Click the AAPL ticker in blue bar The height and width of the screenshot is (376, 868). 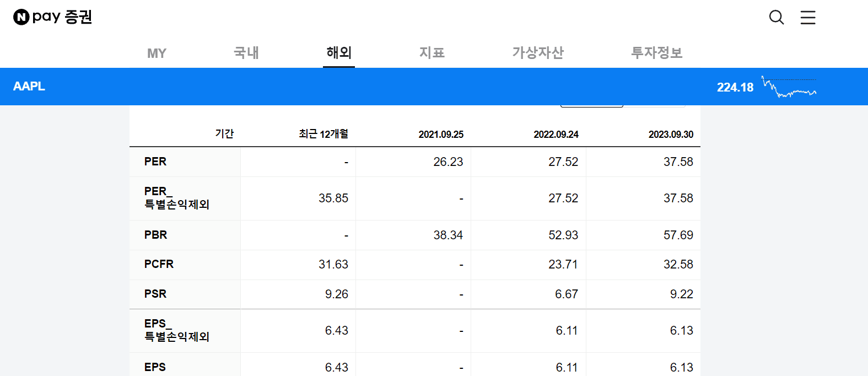pyautogui.click(x=29, y=87)
